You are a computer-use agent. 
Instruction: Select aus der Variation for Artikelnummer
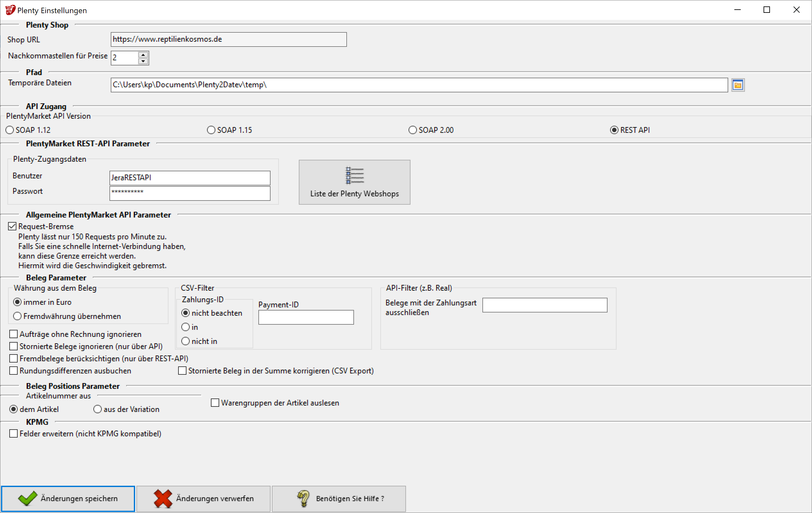click(x=98, y=409)
